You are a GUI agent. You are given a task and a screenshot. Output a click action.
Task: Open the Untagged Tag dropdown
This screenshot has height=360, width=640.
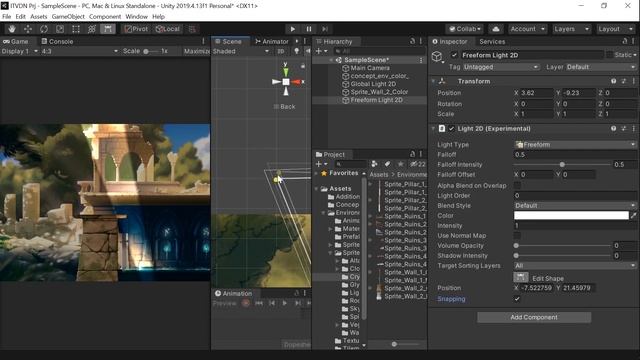(x=501, y=67)
